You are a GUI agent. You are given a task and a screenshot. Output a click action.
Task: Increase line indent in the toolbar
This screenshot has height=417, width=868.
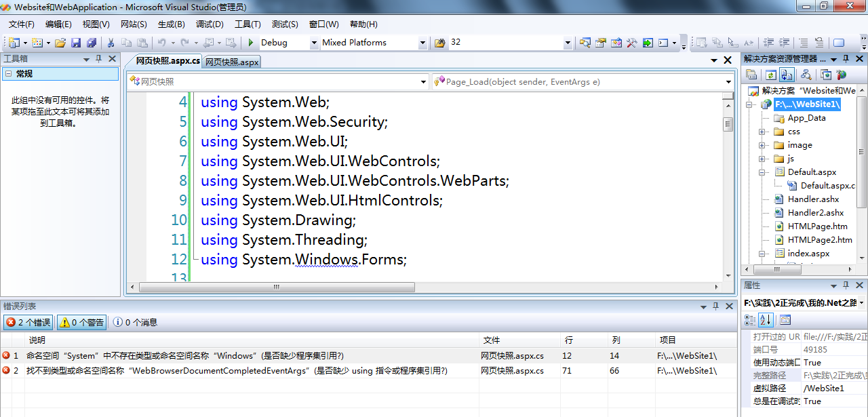[x=784, y=43]
